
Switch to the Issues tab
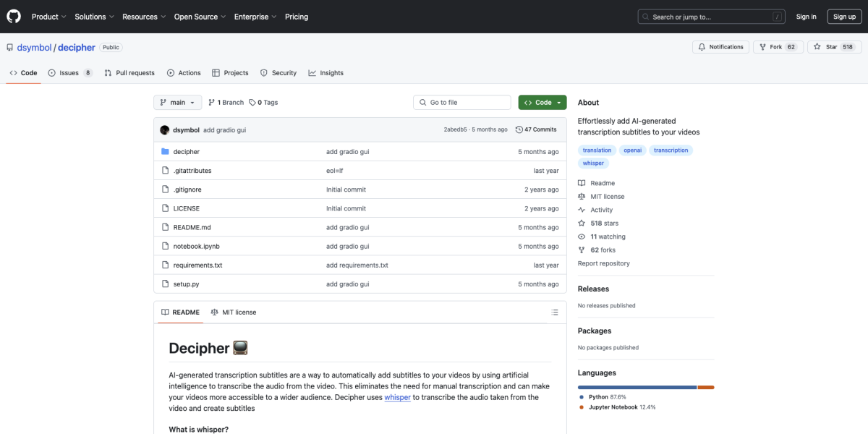(x=69, y=73)
